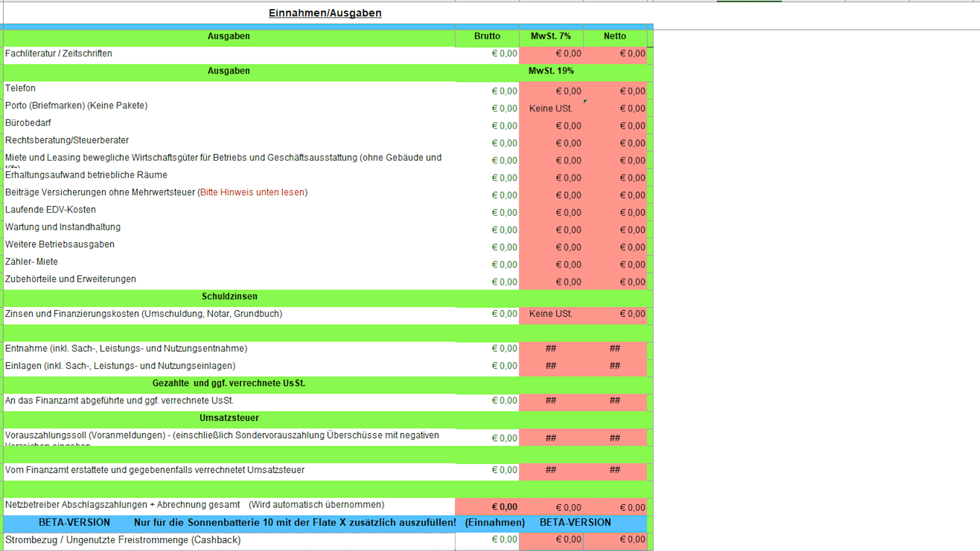Select bold Brutto total in Netzbetreiber row
Screen dimensions: 980x551
pos(487,507)
